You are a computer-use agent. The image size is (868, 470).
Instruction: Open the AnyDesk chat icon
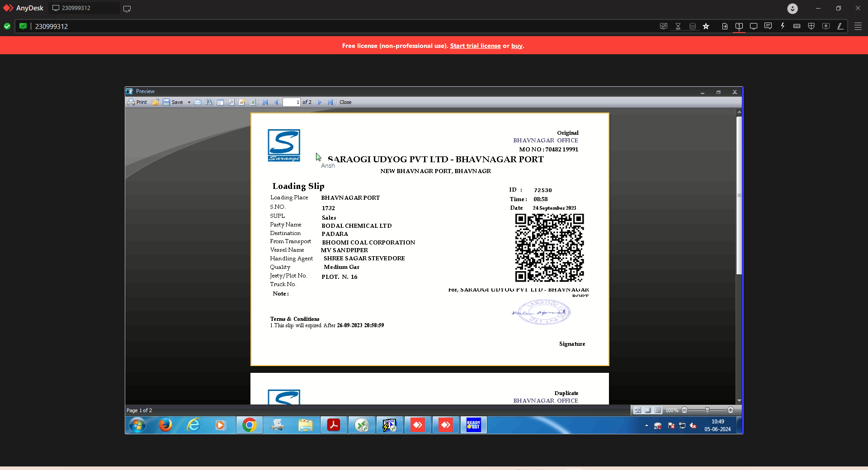[768, 26]
